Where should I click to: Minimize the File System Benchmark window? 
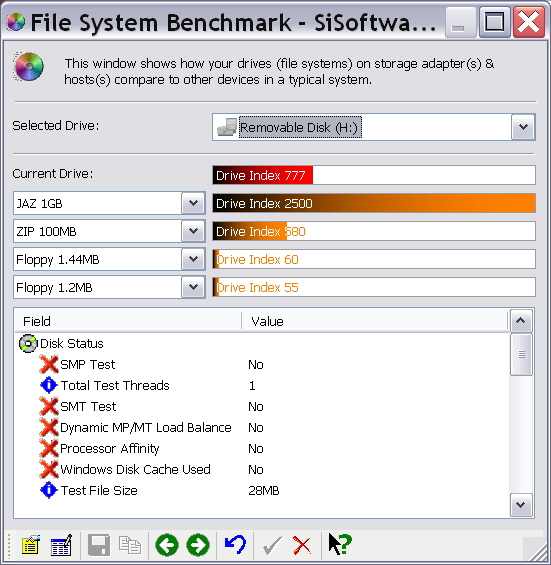click(460, 22)
